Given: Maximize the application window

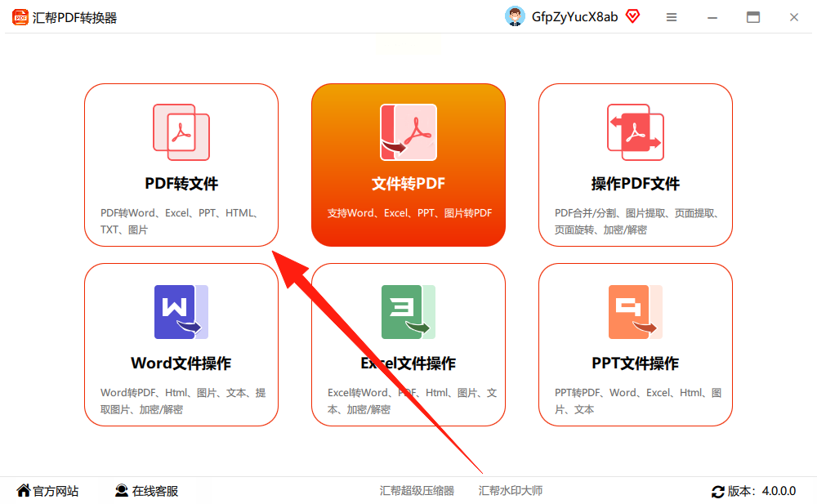Looking at the screenshot, I should tap(753, 17).
